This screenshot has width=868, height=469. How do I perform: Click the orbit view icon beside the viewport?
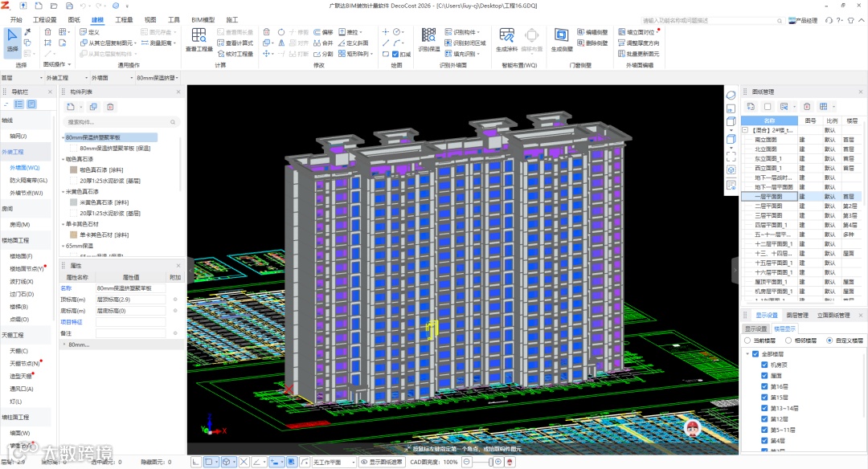[731, 95]
